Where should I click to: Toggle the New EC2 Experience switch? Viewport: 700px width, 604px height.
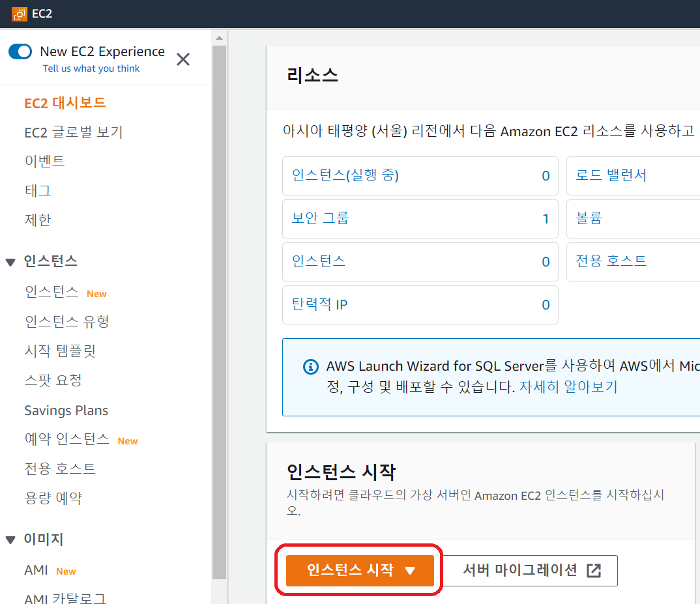pyautogui.click(x=20, y=51)
